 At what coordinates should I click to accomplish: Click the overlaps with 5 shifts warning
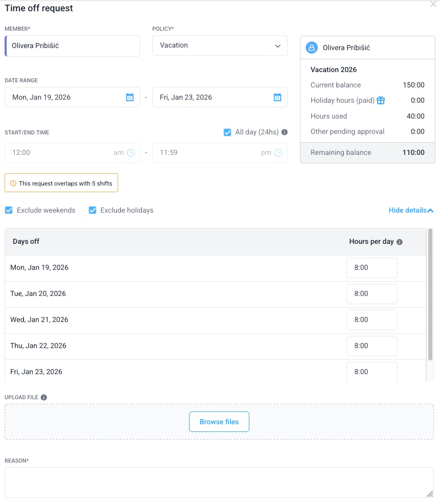(61, 183)
